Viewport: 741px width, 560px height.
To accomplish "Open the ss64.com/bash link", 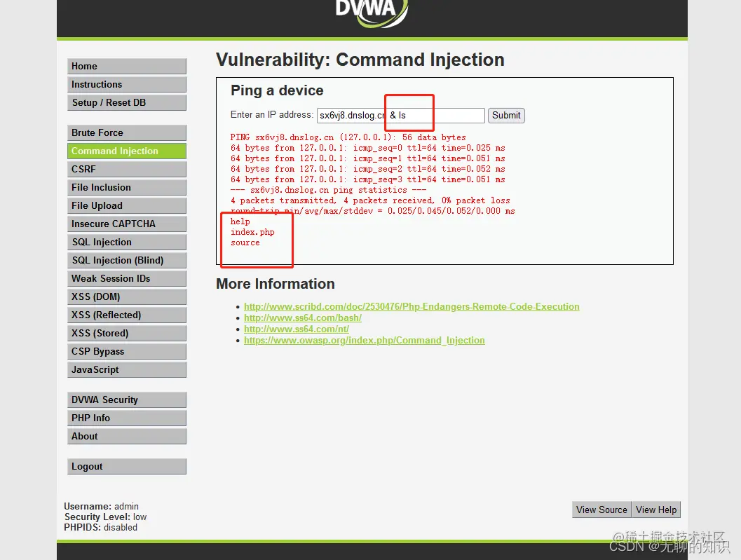I will pos(302,317).
